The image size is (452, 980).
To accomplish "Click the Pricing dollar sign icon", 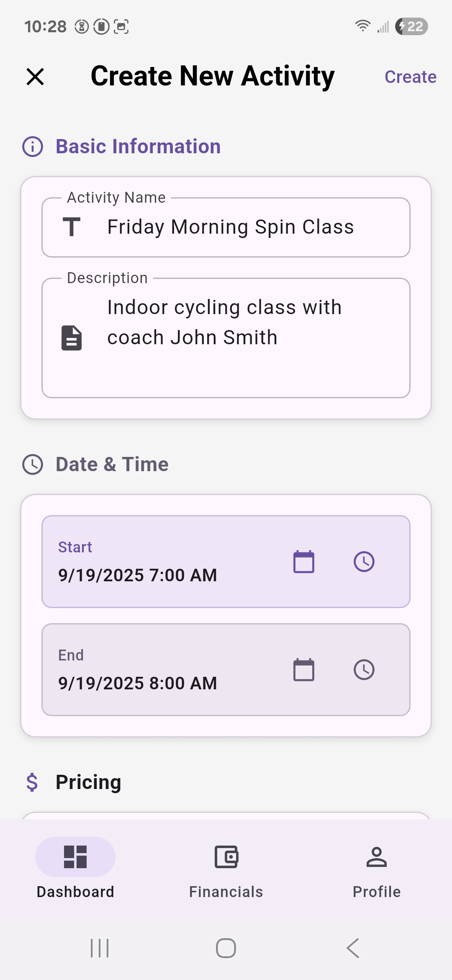I will coord(32,781).
